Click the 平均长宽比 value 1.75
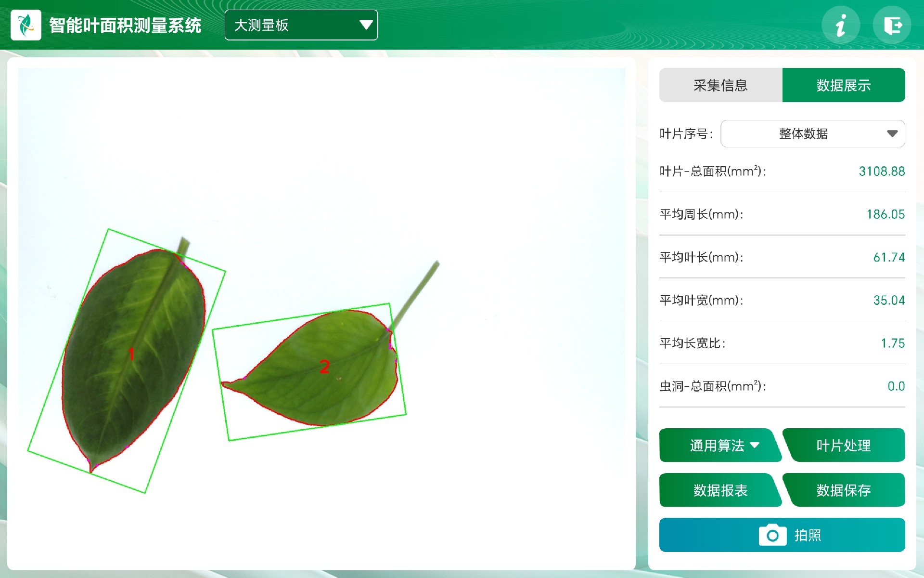This screenshot has width=924, height=578. tap(893, 343)
